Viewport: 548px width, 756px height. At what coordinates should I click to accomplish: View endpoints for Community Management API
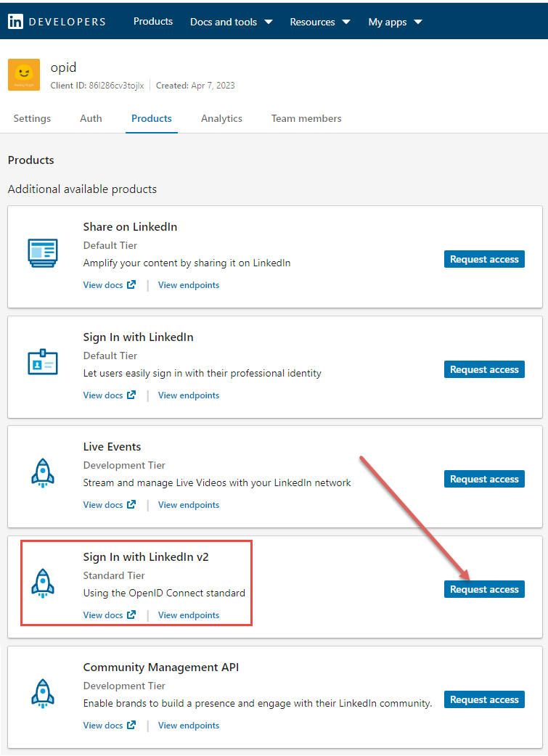click(189, 726)
